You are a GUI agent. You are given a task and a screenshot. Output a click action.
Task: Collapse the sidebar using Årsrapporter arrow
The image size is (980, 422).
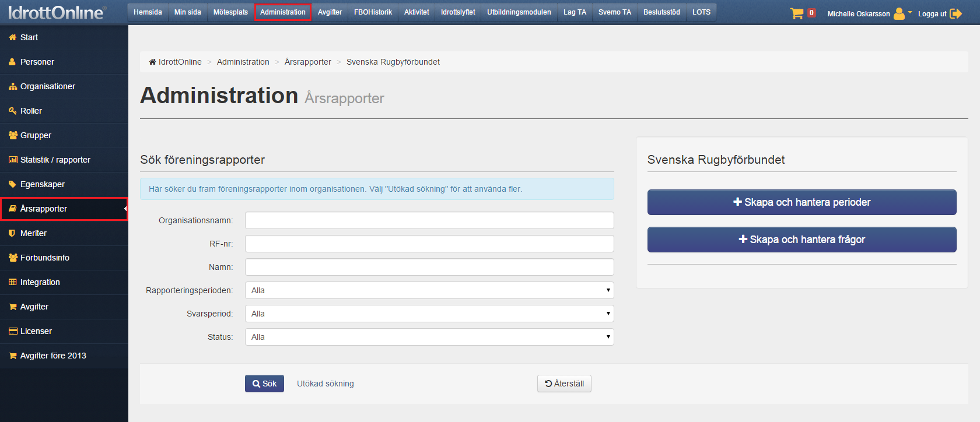[x=125, y=209]
